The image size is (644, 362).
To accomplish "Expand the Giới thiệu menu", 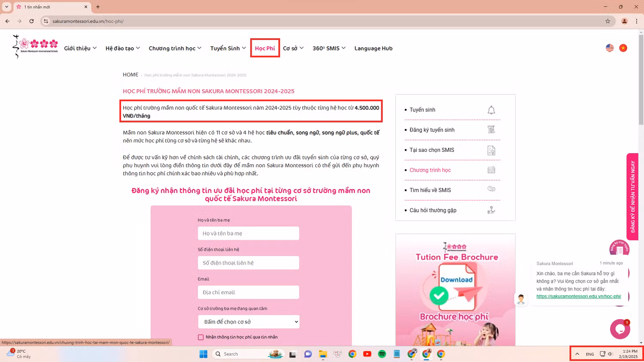I will point(80,48).
